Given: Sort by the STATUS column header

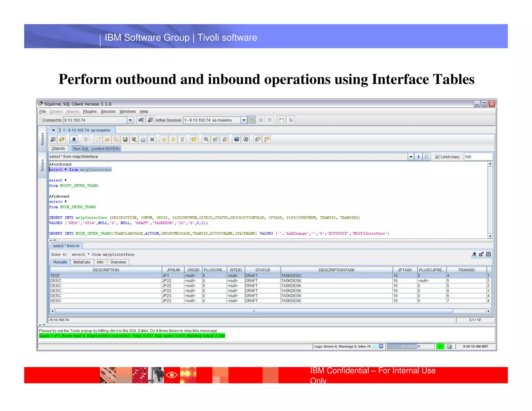Looking at the screenshot, I should point(263,270).
